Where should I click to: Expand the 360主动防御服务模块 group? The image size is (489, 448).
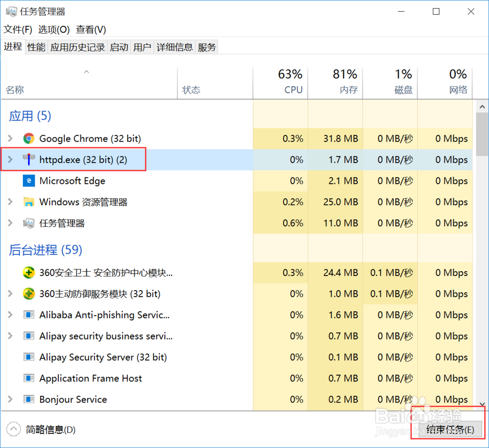click(10, 294)
